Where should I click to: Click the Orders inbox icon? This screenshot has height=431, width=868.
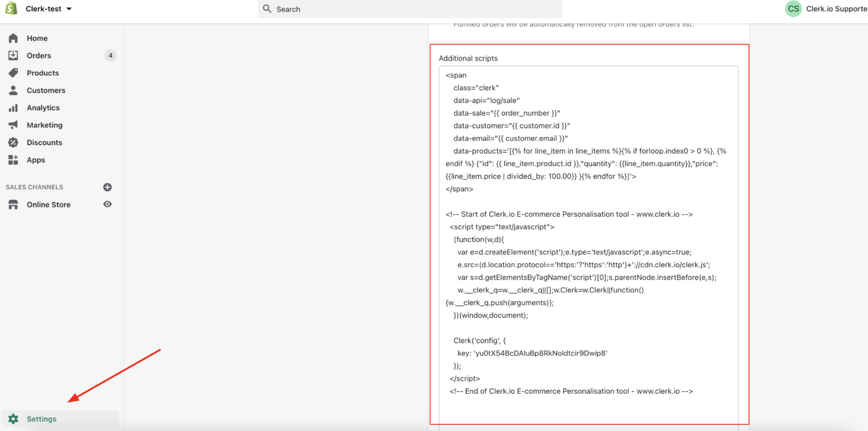(x=13, y=55)
